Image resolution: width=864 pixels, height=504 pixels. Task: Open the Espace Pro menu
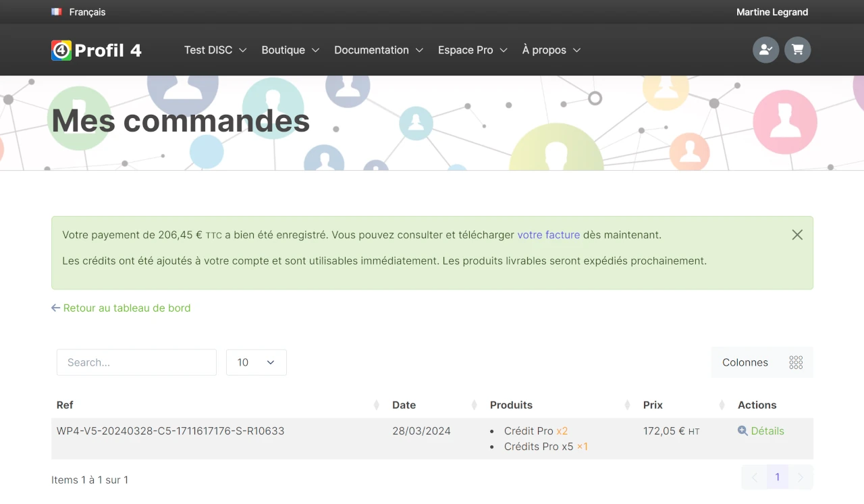(473, 50)
